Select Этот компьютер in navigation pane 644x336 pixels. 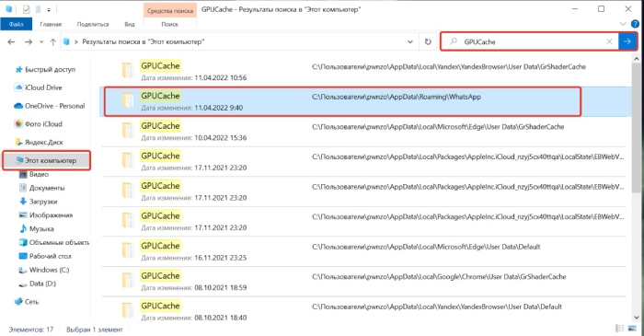[46, 160]
